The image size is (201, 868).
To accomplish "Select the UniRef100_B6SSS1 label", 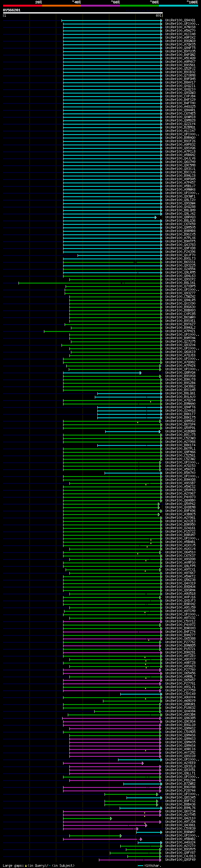I will click(180, 262).
